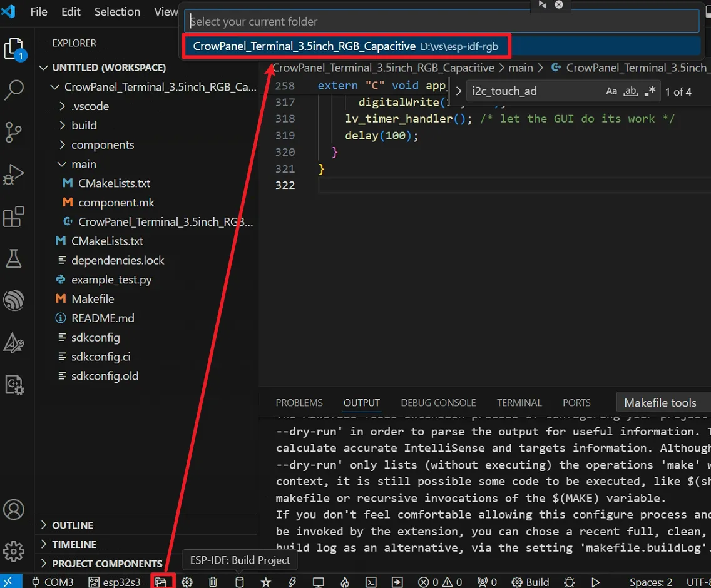711x588 pixels.
Task: Open SDK configuration editor gear icon
Action: (x=187, y=582)
